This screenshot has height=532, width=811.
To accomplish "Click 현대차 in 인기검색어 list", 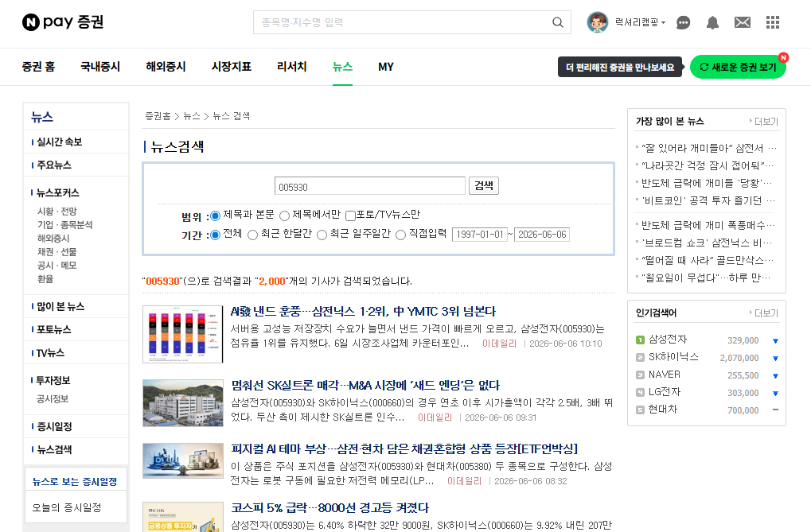I will 662,410.
